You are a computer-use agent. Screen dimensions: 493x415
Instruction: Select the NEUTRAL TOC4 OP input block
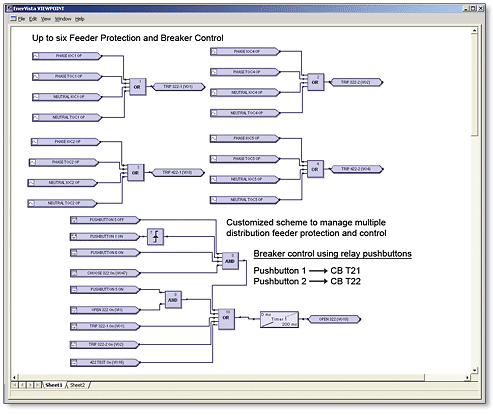tap(245, 113)
